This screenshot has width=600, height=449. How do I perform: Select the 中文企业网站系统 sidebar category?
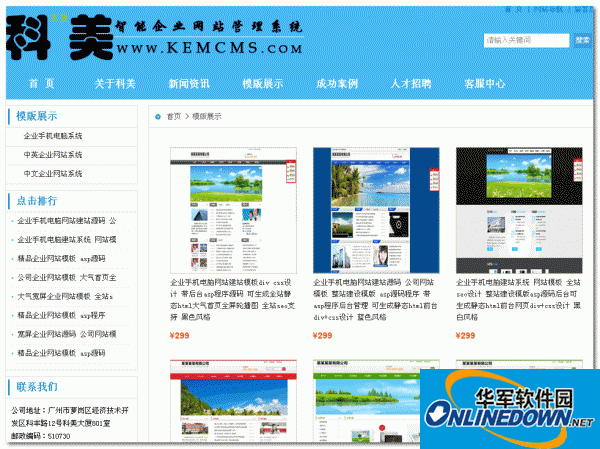[53, 173]
